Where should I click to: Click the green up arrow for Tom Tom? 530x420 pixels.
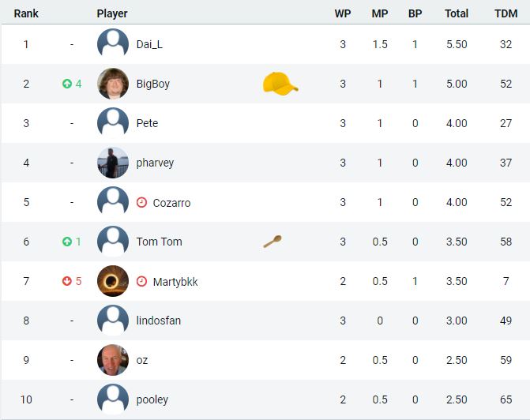tap(67, 242)
